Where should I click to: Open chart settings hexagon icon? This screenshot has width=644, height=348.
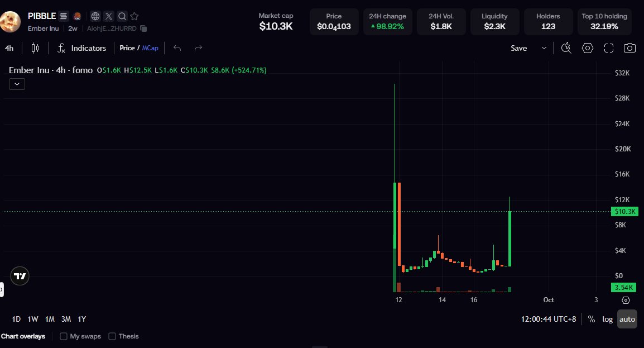pos(587,48)
